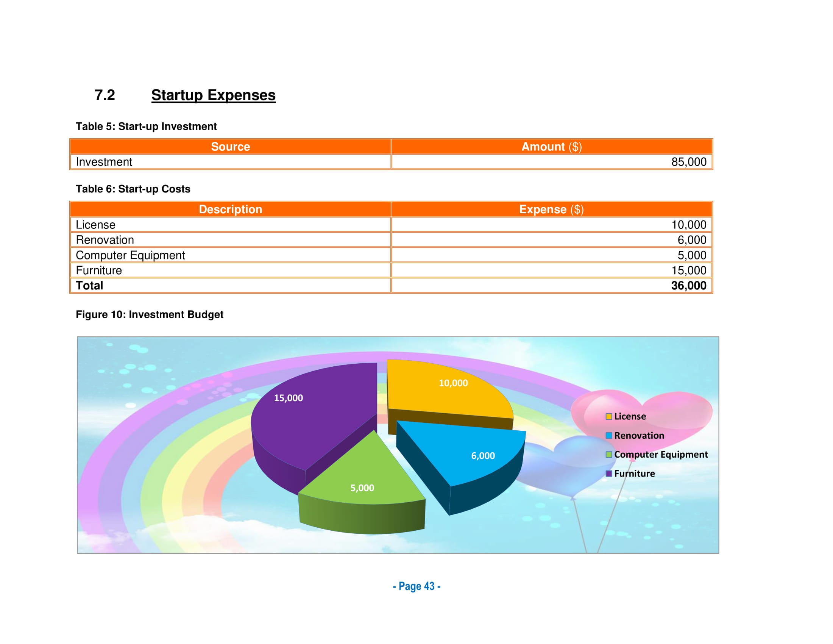Click the Page 43 footer text
The height and width of the screenshot is (644, 833).
(x=416, y=586)
